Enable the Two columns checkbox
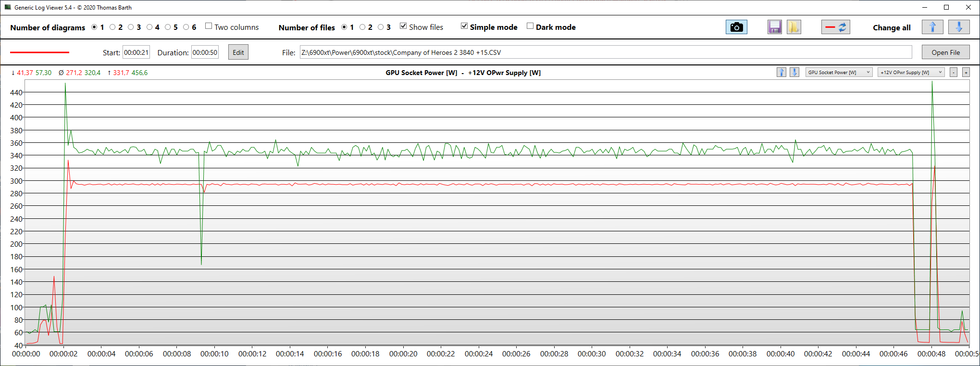This screenshot has width=980, height=366. pyautogui.click(x=209, y=26)
